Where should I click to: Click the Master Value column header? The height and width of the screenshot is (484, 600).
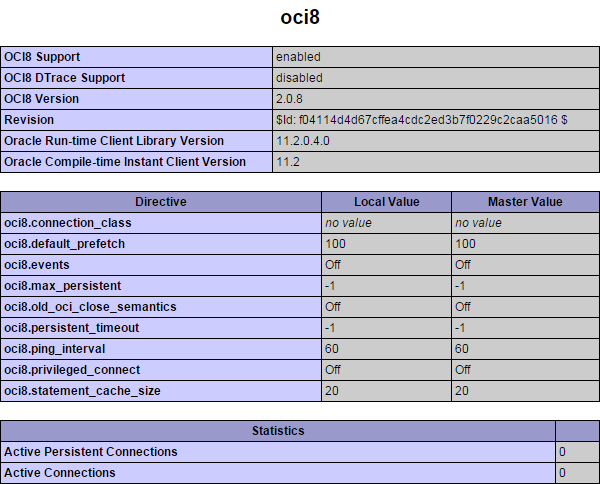[525, 202]
